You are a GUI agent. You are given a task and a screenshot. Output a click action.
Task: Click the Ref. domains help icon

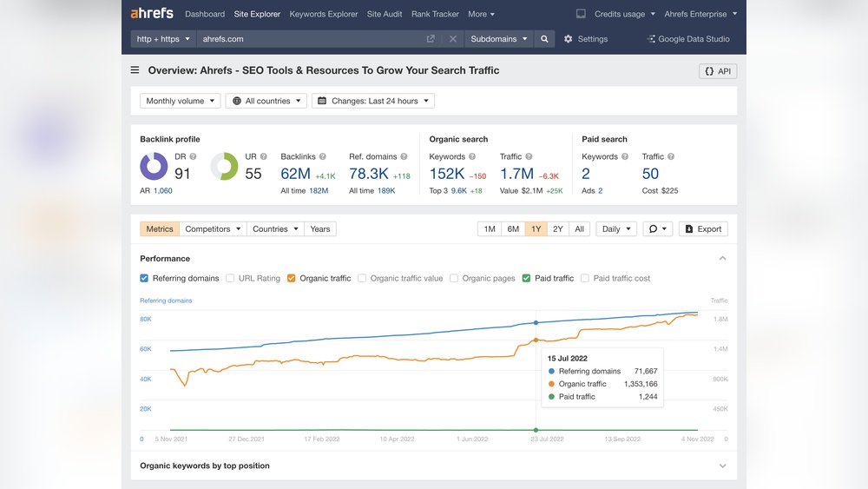point(404,156)
